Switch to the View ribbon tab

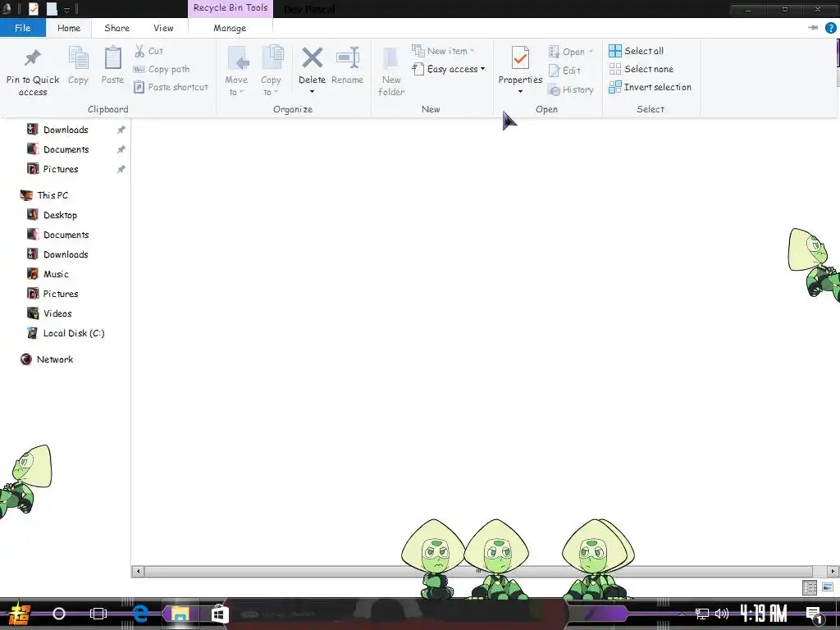[163, 28]
